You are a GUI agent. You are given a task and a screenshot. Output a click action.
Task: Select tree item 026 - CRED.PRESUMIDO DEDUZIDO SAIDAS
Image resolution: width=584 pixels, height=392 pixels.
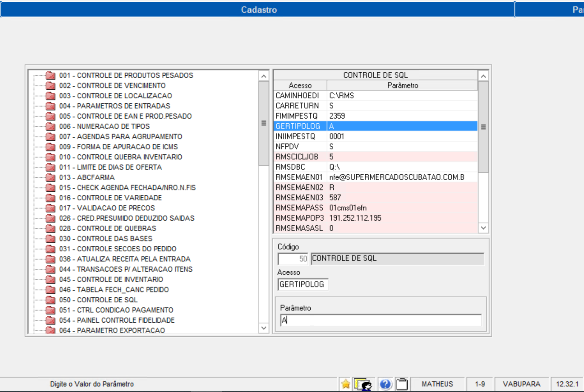tap(127, 218)
